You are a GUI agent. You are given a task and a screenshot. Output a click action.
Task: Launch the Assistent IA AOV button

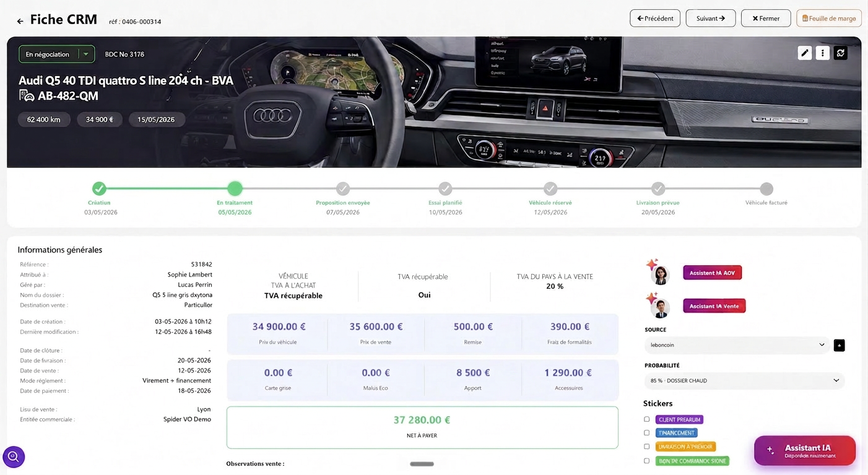point(712,273)
